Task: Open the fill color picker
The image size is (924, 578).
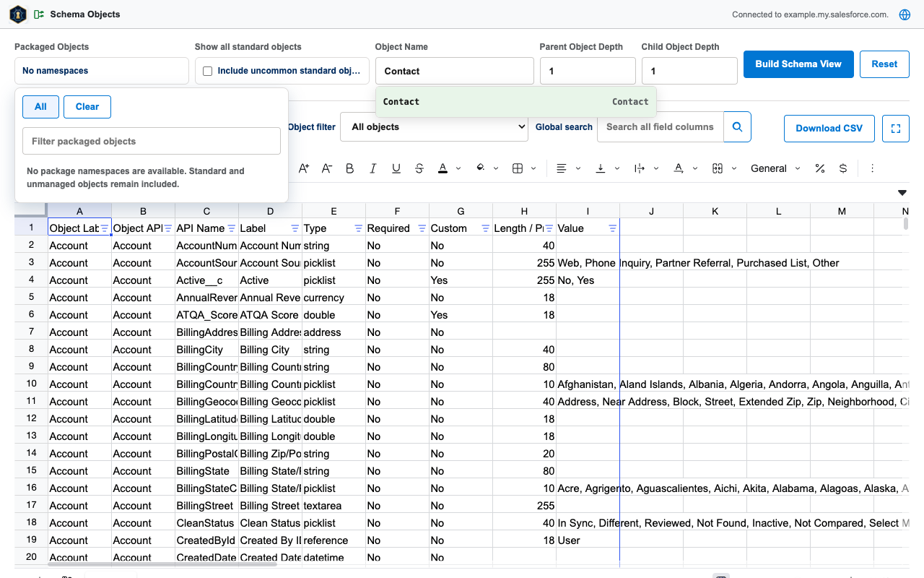Action: (x=481, y=168)
